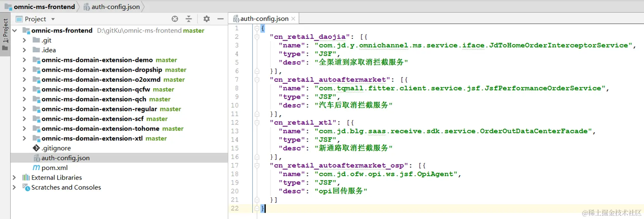The height and width of the screenshot is (219, 644).
Task: Select the auth-config.json editor tab
Action: [264, 19]
